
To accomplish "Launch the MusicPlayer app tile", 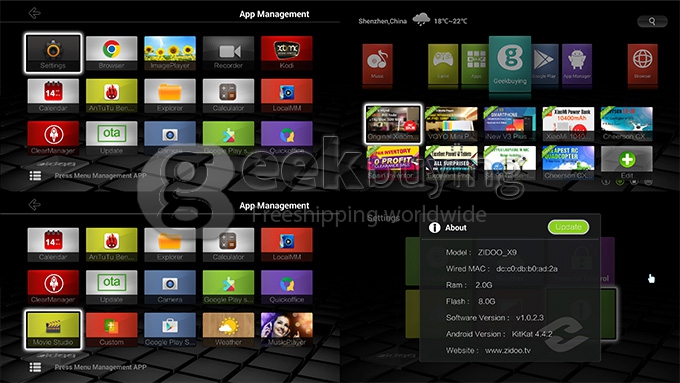I will (287, 330).
